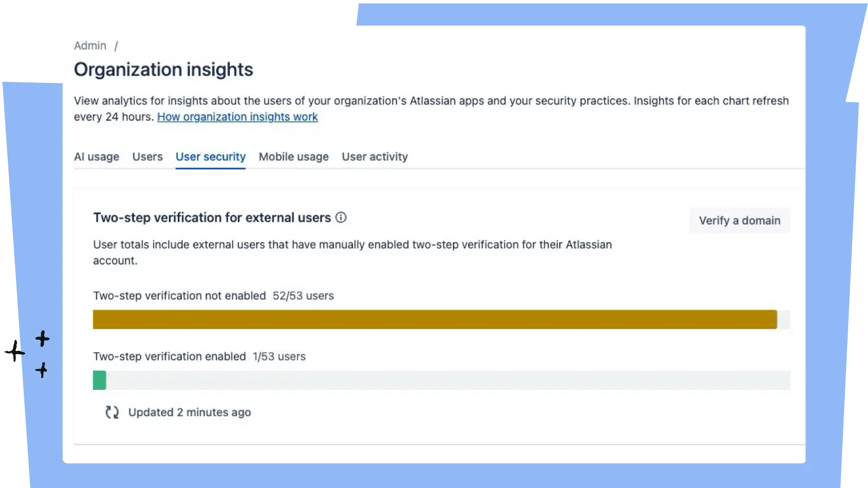Click the yellow not-enabled progress bar

click(x=435, y=319)
